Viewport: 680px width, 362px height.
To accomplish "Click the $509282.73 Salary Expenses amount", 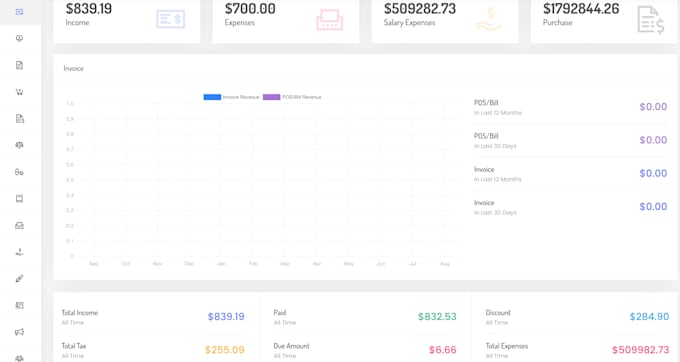I will click(x=420, y=9).
